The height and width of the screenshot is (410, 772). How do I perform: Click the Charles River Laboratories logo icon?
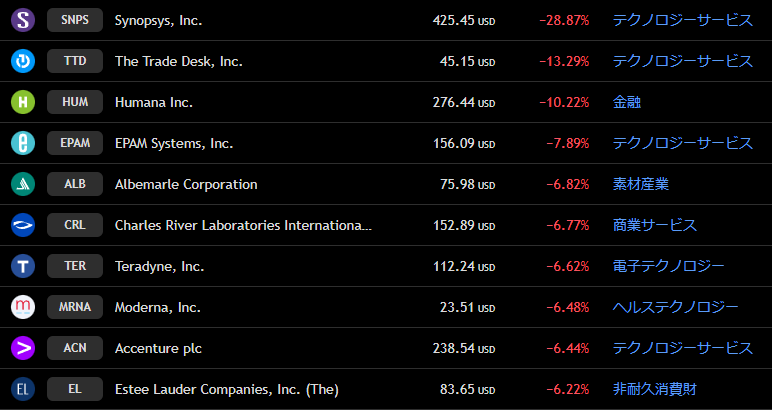(23, 225)
